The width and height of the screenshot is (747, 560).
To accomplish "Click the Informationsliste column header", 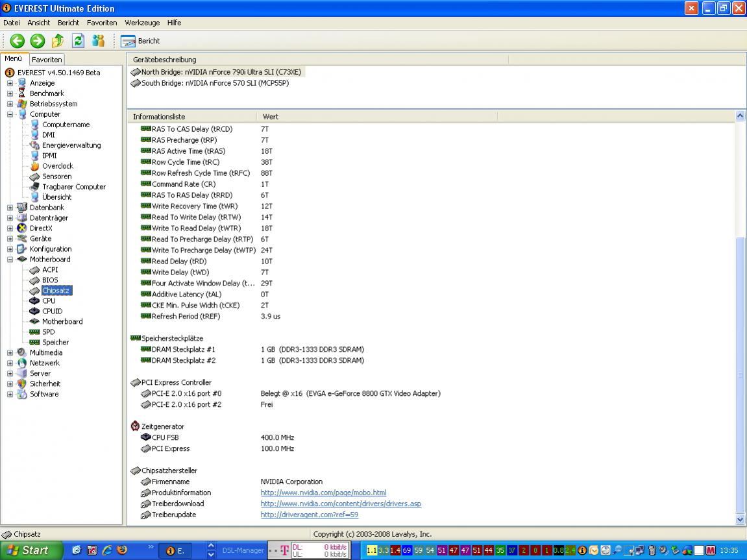I will [x=193, y=117].
